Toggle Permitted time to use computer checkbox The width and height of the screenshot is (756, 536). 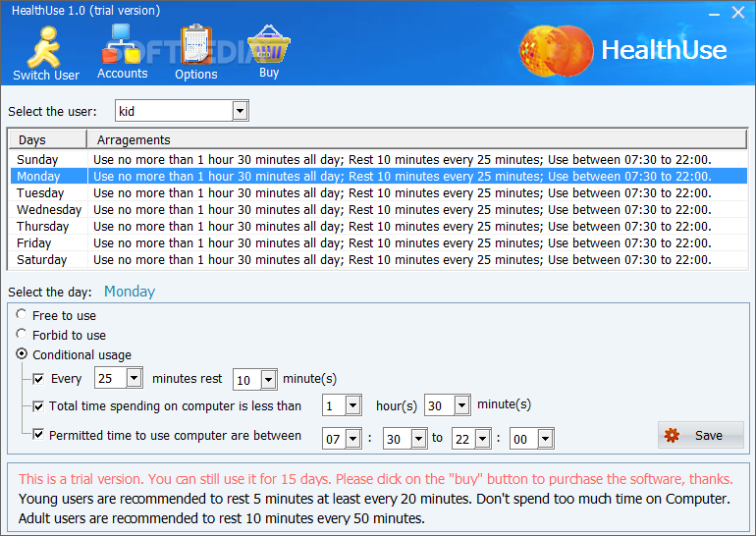38,434
